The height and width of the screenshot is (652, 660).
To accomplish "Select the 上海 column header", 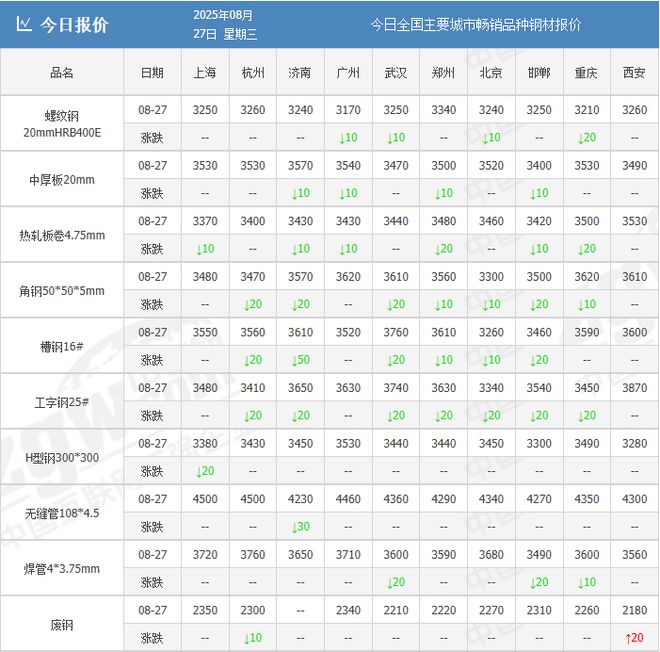I will pos(205,73).
